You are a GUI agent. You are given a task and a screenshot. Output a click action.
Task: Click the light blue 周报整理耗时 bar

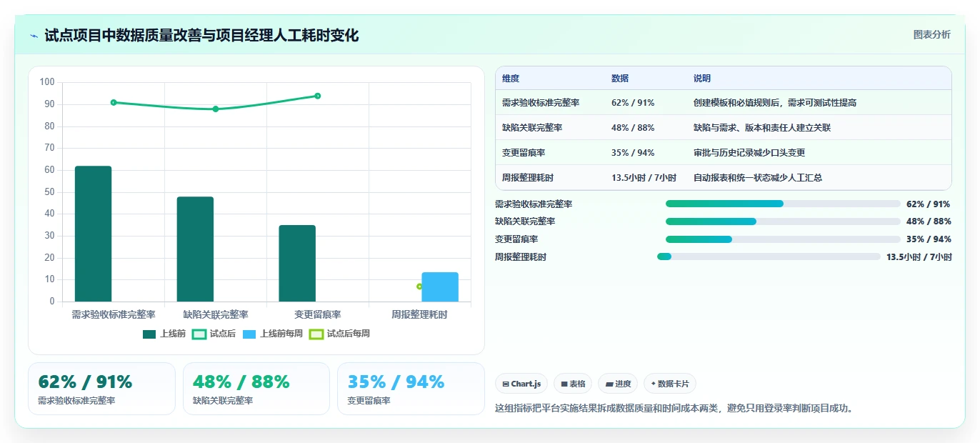point(440,287)
